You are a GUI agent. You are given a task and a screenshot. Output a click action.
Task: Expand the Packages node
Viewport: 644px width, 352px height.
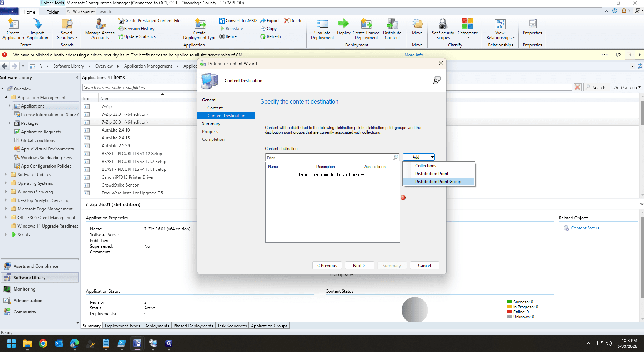(10, 123)
